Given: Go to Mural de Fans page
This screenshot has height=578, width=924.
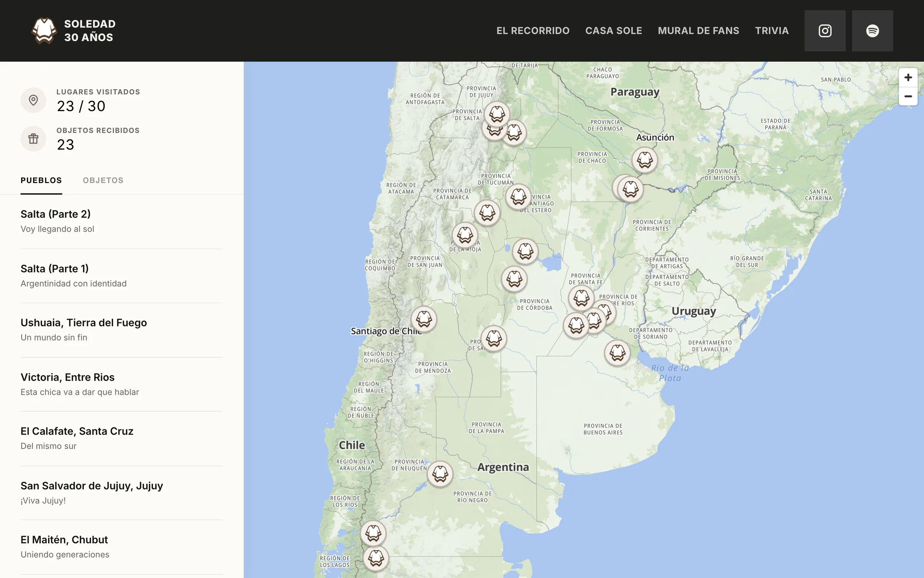Looking at the screenshot, I should coord(698,31).
